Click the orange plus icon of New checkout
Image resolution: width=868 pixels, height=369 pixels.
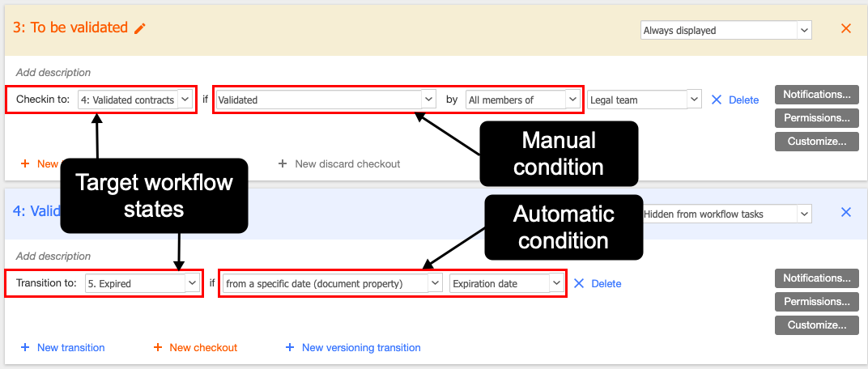tap(158, 348)
